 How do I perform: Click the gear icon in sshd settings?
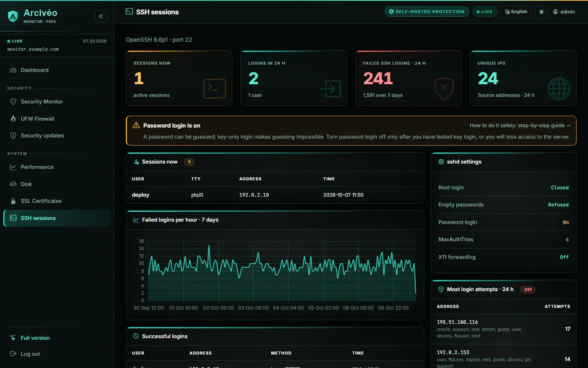click(441, 162)
